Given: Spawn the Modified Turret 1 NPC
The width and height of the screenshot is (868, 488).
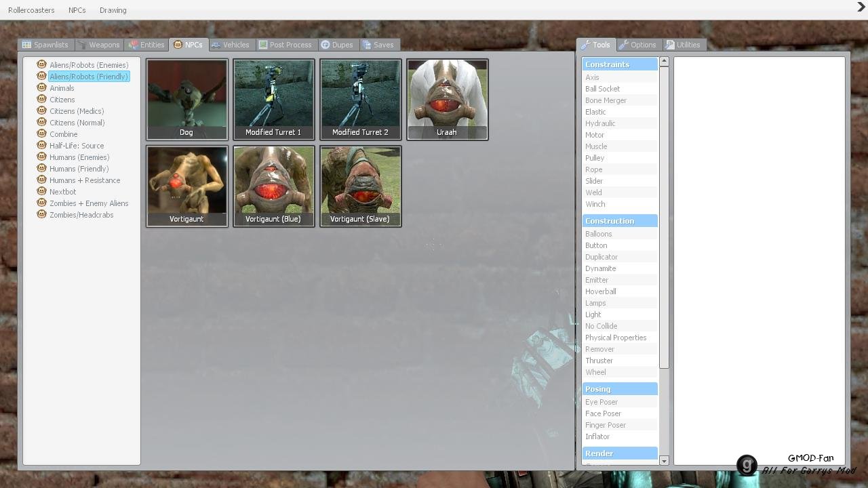Looking at the screenshot, I should 274,100.
